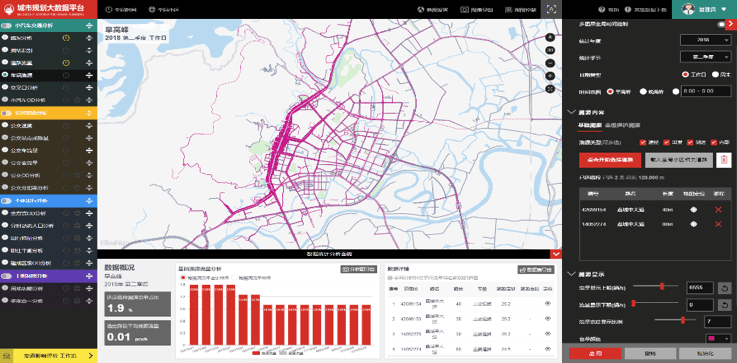Switch to the second road-selection tab
737x363 pixels.
click(x=622, y=125)
